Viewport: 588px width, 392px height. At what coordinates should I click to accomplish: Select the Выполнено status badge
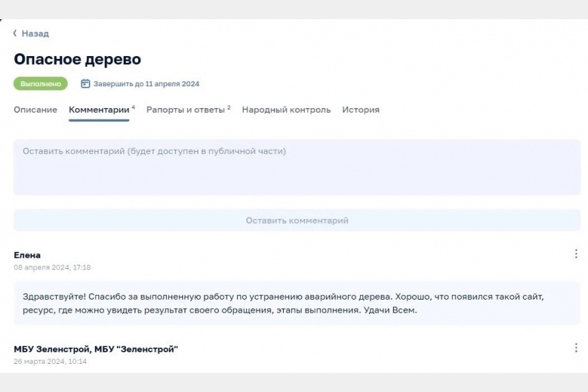tap(40, 83)
